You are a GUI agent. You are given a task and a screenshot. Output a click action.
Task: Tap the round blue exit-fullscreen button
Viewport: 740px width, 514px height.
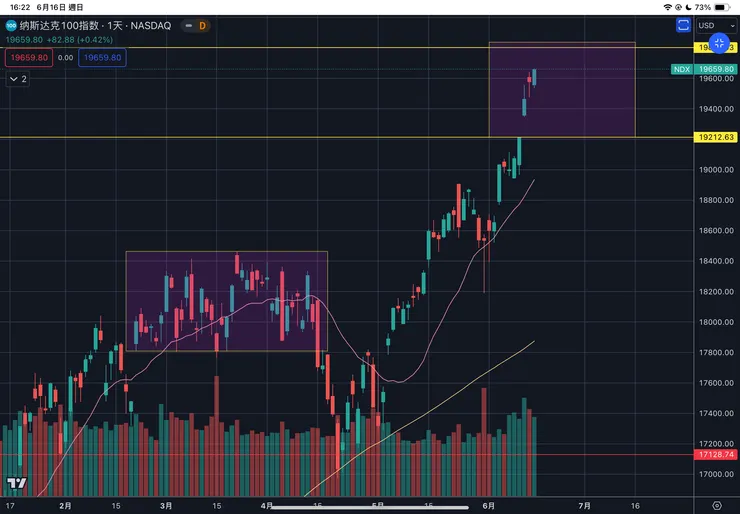pyautogui.click(x=719, y=44)
